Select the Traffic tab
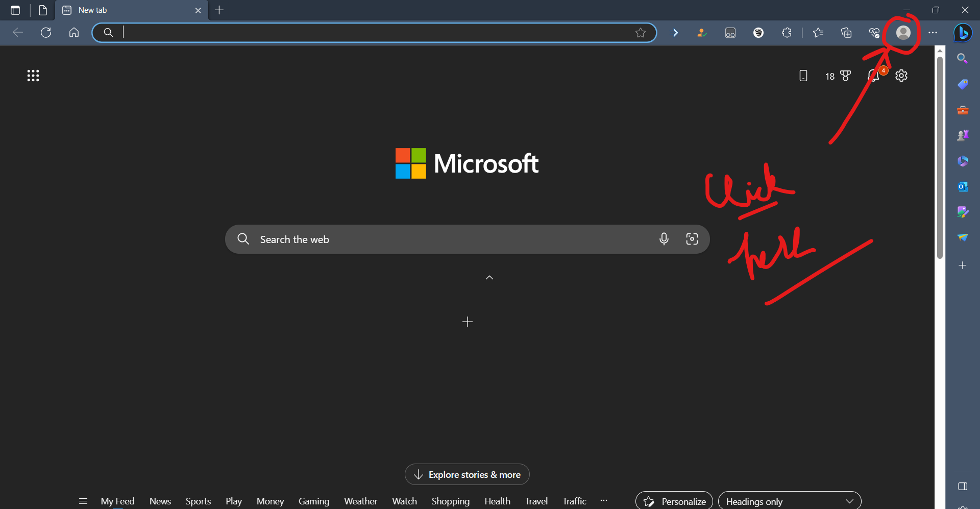Viewport: 980px width, 509px height. click(x=574, y=501)
